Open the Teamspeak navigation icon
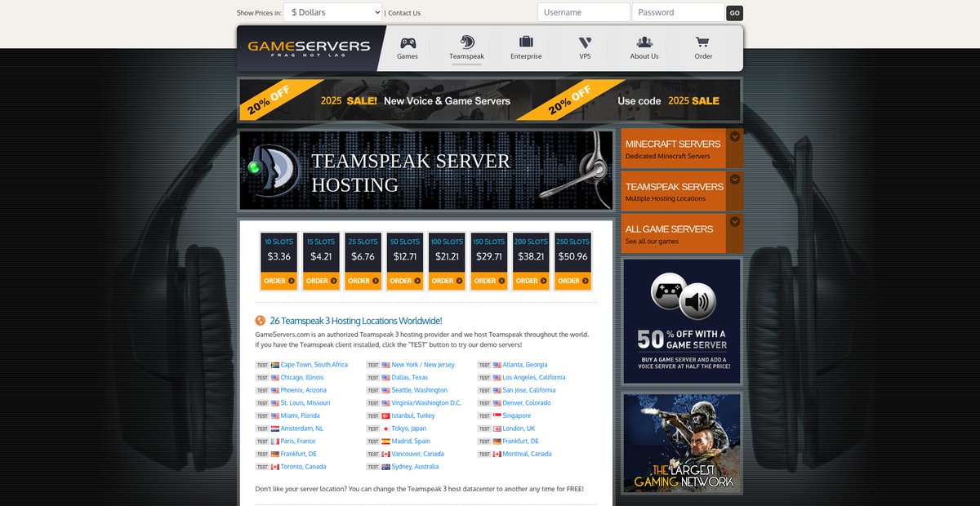This screenshot has height=506, width=980. (466, 42)
